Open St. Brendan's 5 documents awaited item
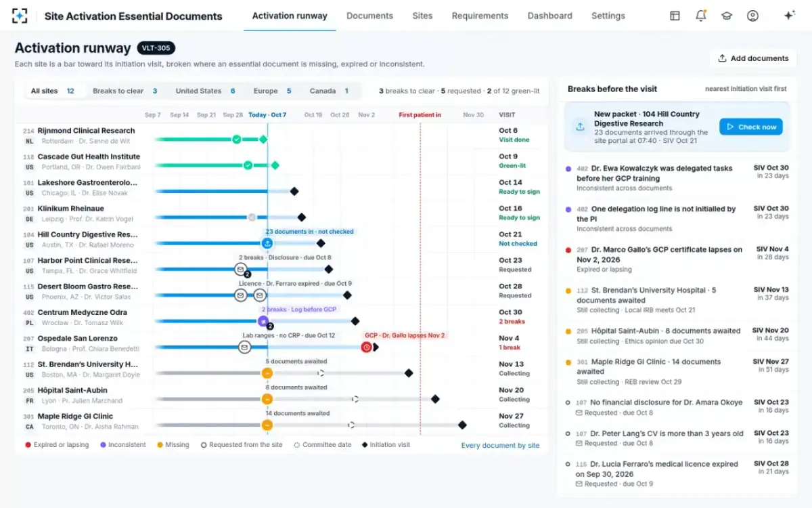Screen dimensions: 812x508 pyautogui.click(x=676, y=300)
